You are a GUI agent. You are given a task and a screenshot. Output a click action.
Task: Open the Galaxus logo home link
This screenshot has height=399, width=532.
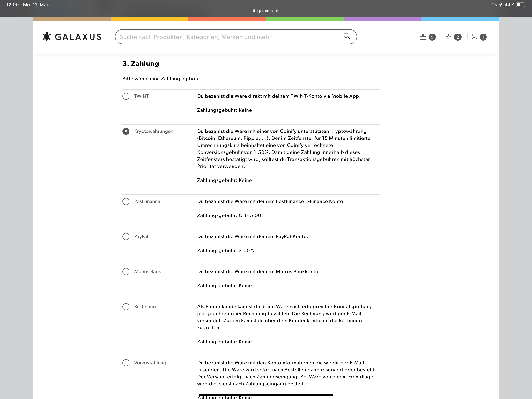click(x=72, y=37)
